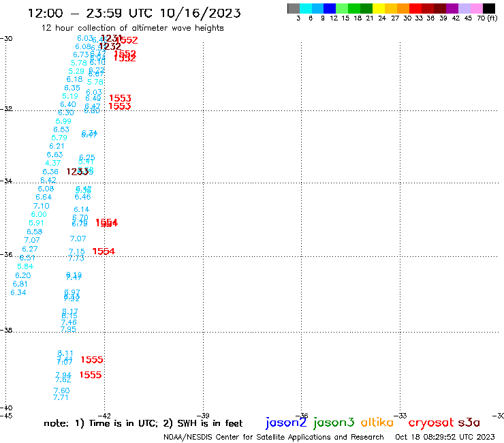The image size is (504, 443).
Task: Click the value 6.27
Action: 30,249
